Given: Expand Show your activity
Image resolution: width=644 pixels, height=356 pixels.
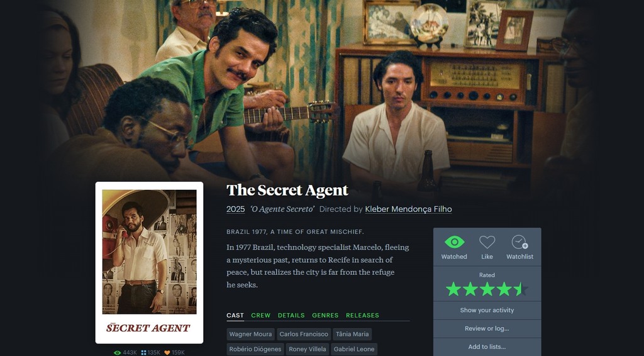Looking at the screenshot, I should click(x=487, y=311).
